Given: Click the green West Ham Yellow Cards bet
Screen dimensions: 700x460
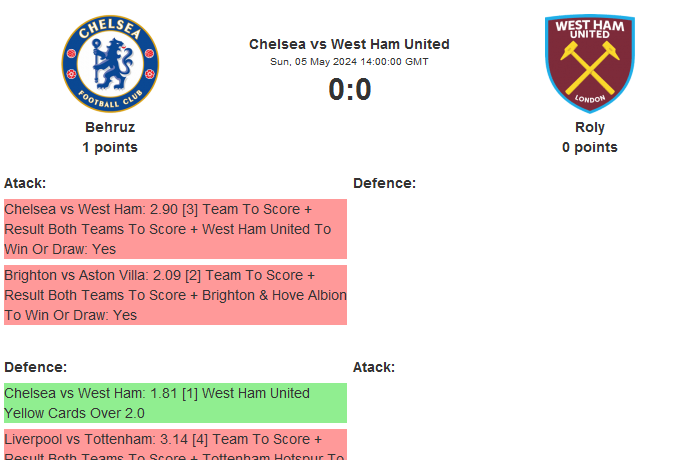Looking at the screenshot, I should tap(175, 403).
